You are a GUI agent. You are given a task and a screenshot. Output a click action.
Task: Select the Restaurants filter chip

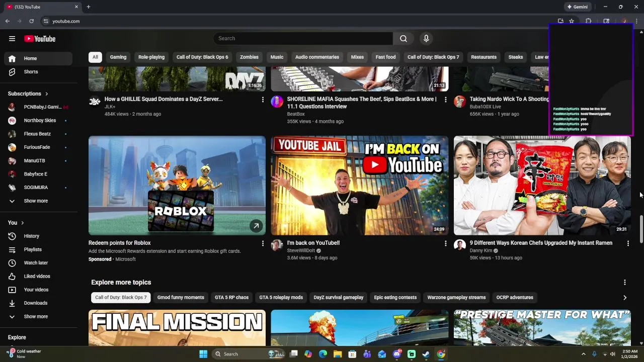(484, 57)
